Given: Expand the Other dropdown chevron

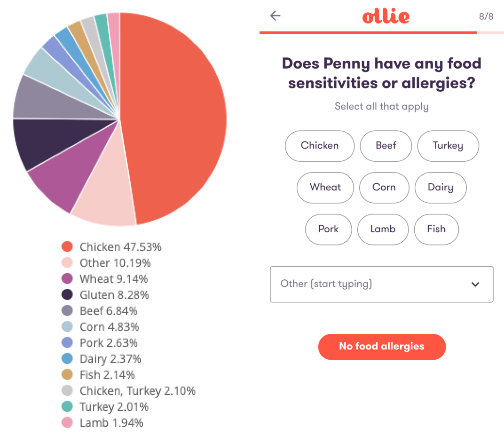Looking at the screenshot, I should point(475,284).
